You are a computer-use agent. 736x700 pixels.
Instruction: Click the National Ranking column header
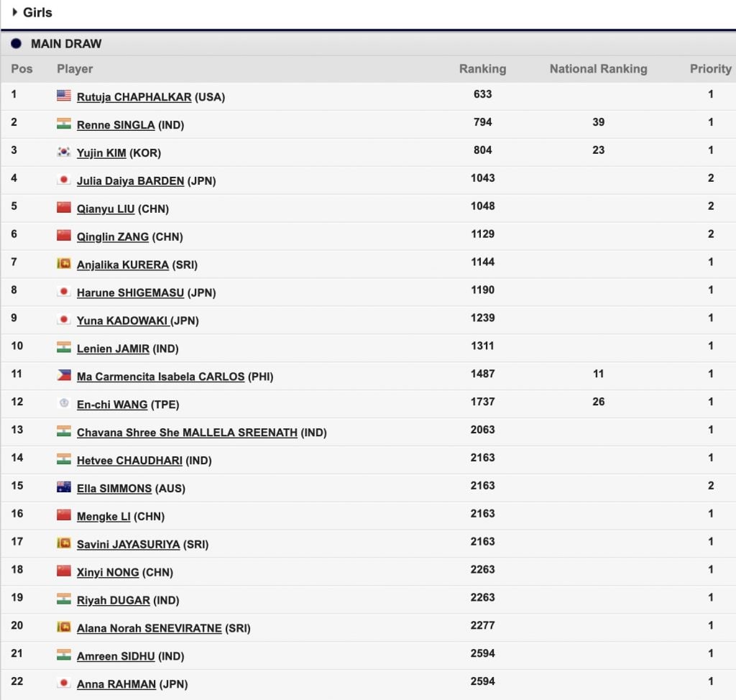[599, 68]
